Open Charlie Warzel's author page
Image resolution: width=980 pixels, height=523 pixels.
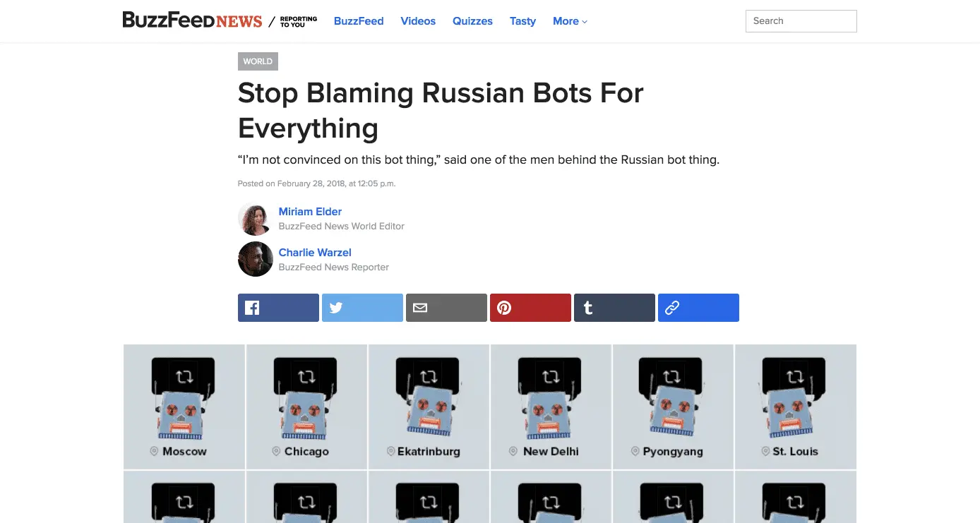tap(315, 252)
